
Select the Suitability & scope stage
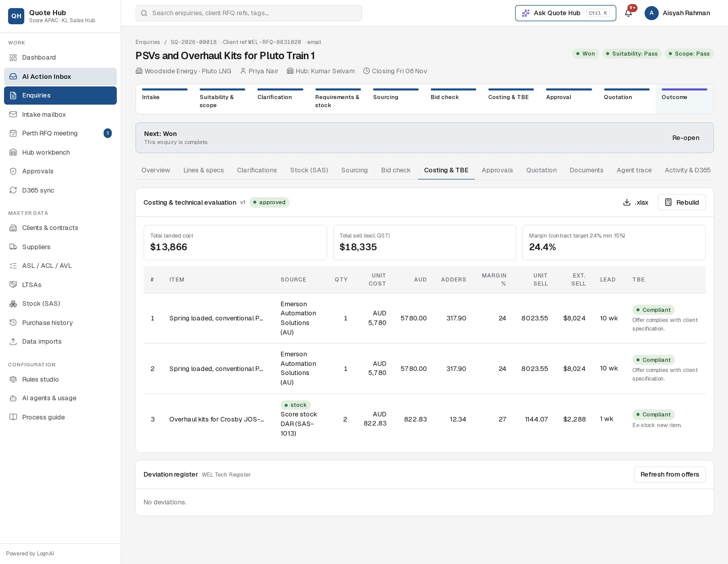pos(222,99)
